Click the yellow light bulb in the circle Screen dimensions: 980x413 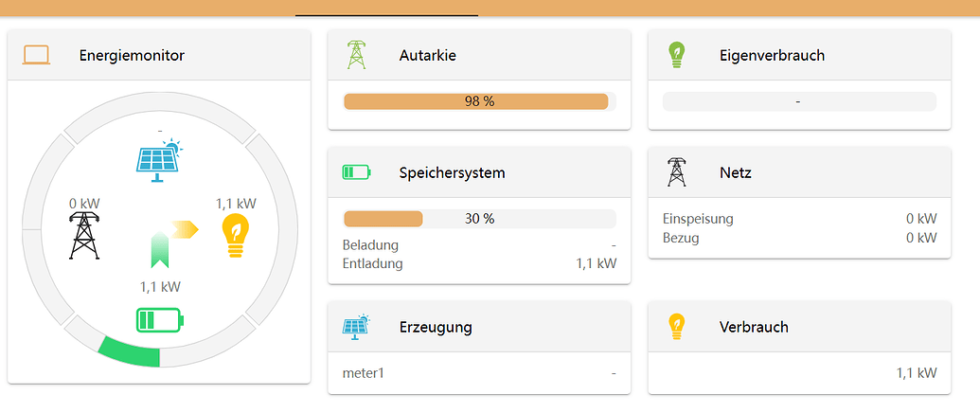(234, 236)
